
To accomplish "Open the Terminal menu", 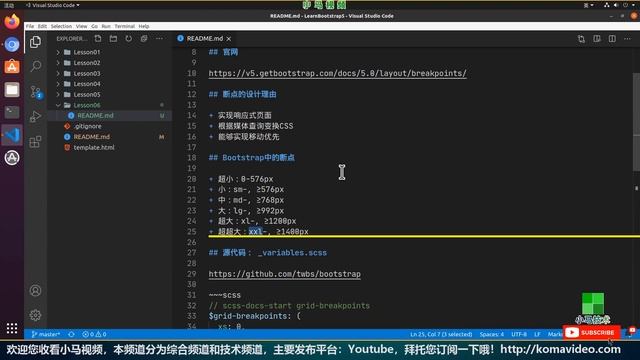I will tap(124, 26).
